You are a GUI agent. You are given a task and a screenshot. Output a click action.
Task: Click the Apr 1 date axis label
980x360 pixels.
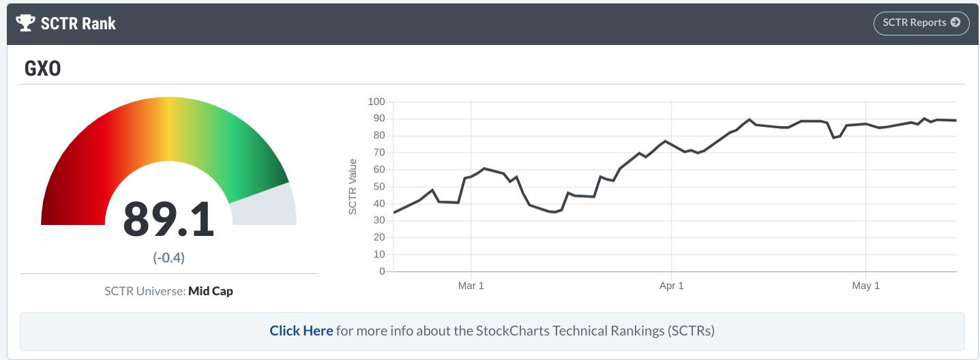(671, 286)
